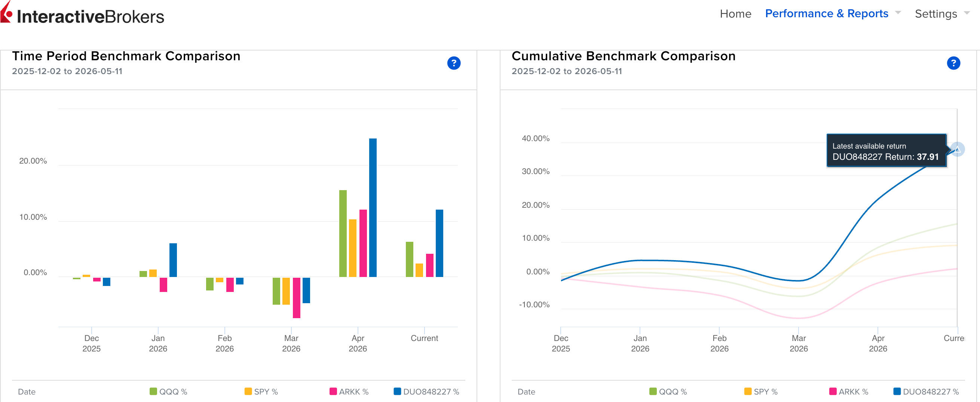The height and width of the screenshot is (402, 980).
Task: Click the March 2026 pink ARKK bar
Action: click(296, 297)
